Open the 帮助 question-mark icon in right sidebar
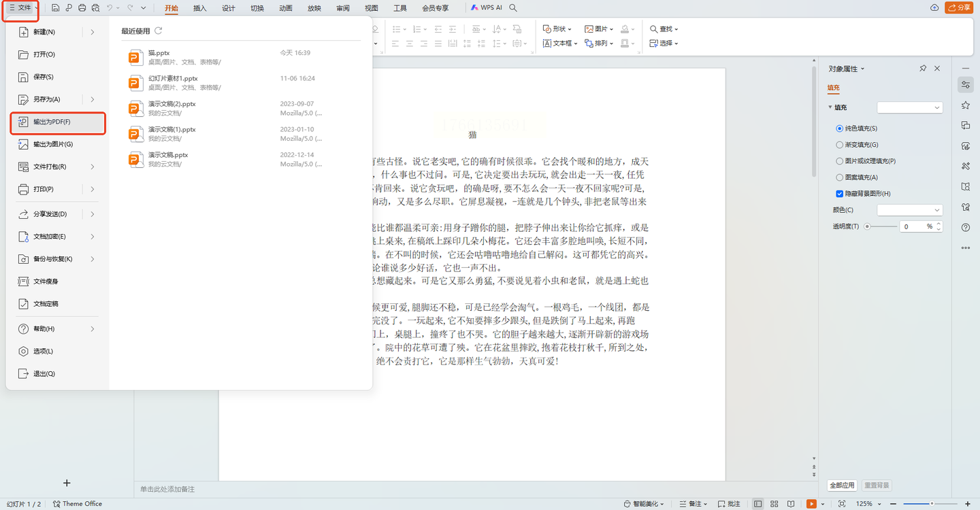This screenshot has height=510, width=980. click(965, 227)
